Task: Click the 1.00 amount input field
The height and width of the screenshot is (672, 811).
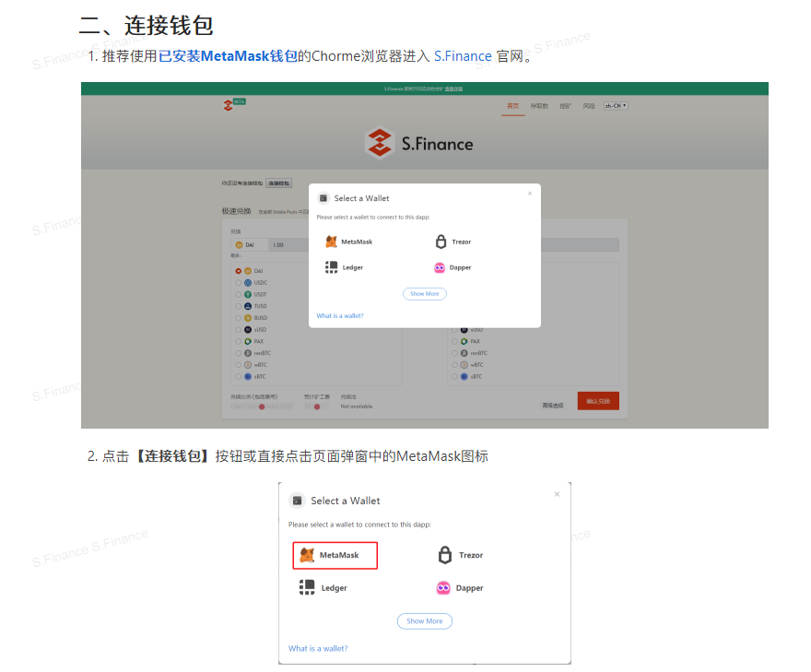Action: coord(276,244)
